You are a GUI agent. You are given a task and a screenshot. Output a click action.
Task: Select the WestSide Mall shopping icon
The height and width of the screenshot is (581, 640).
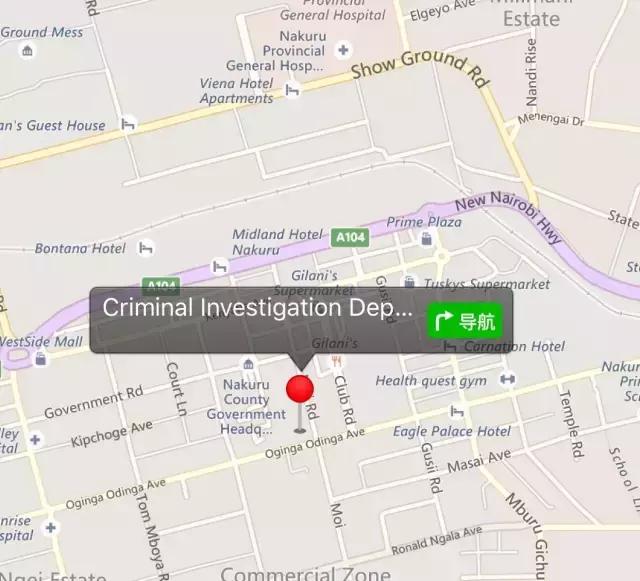tap(40, 359)
